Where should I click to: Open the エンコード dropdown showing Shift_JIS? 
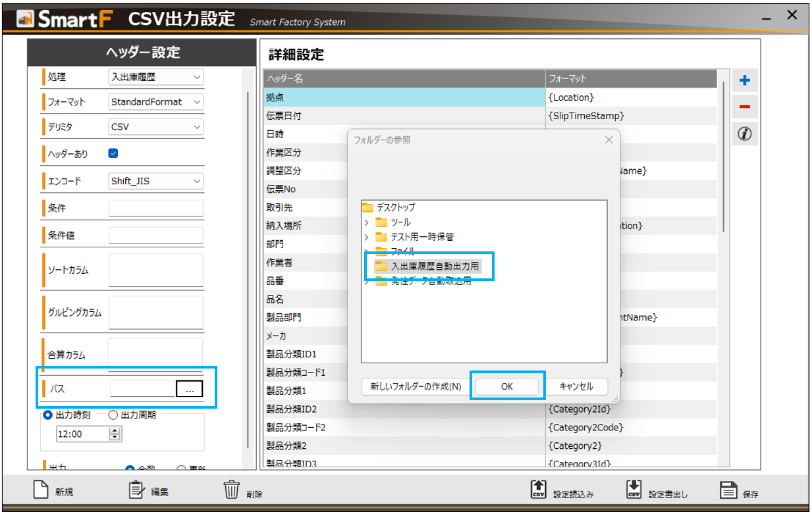pyautogui.click(x=155, y=181)
